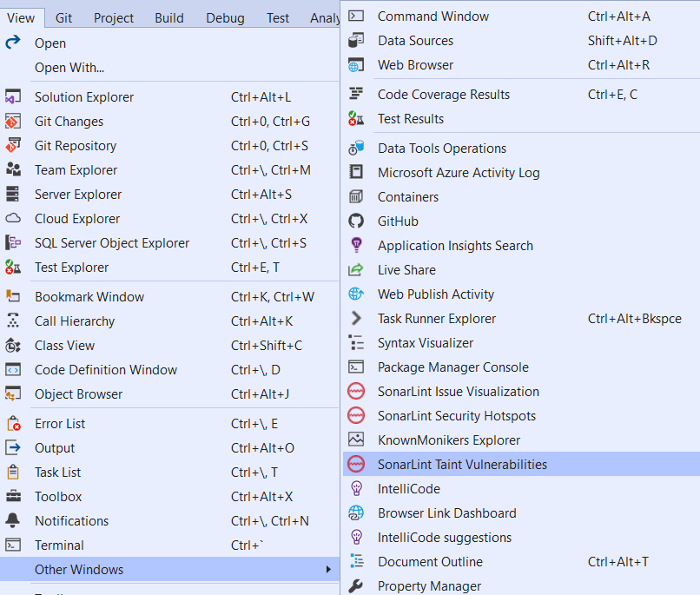Click the Web Browser icon
The height and width of the screenshot is (595, 700).
356,64
